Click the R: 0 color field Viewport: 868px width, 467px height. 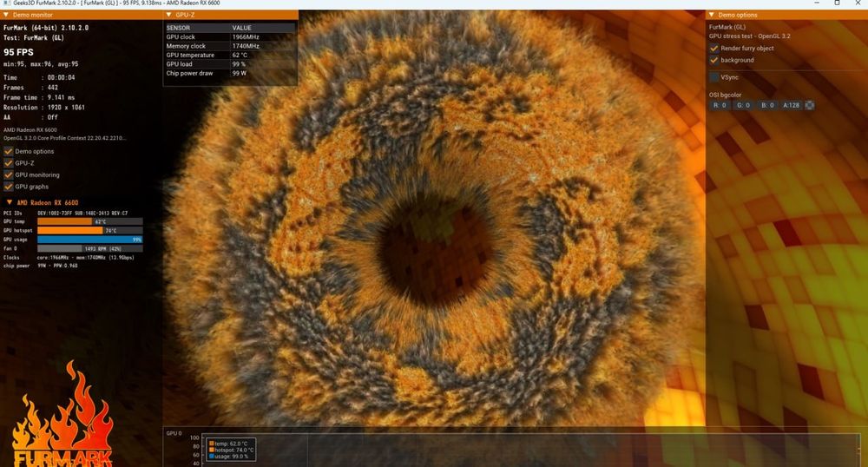720,105
